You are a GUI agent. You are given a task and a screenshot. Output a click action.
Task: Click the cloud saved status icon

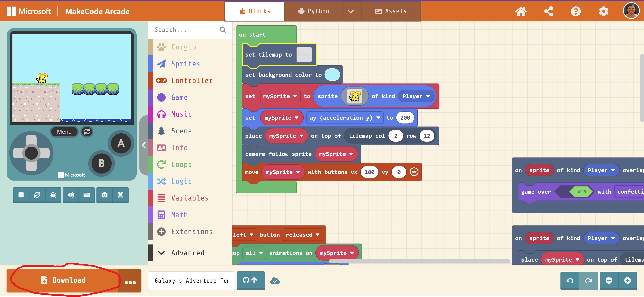(275, 281)
